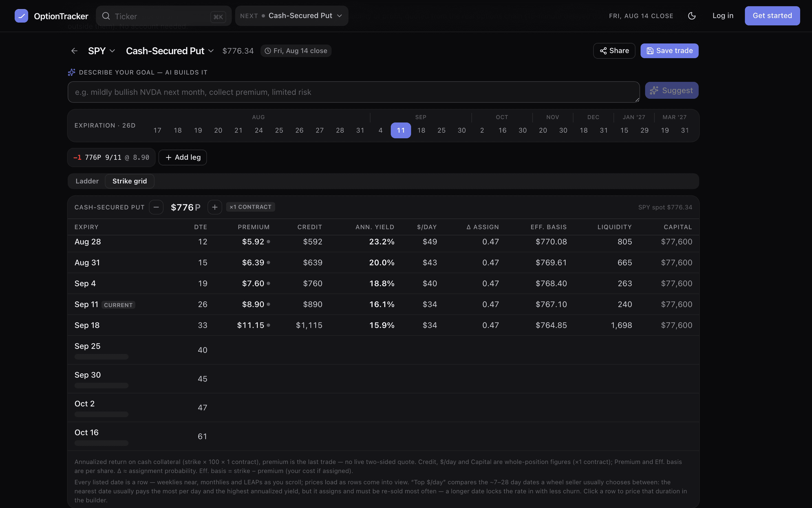The image size is (812, 508).
Task: Open the SPY ticker dropdown
Action: (101, 51)
